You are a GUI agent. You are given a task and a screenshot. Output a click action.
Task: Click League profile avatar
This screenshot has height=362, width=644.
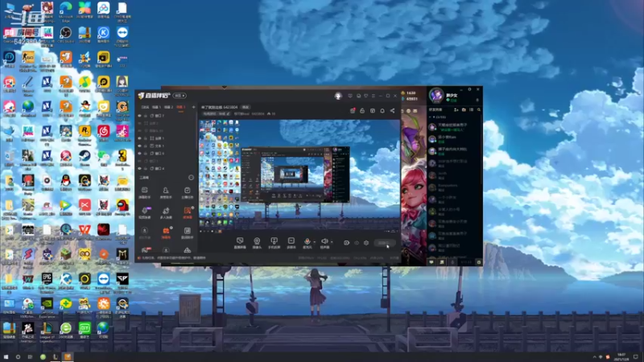(x=436, y=96)
